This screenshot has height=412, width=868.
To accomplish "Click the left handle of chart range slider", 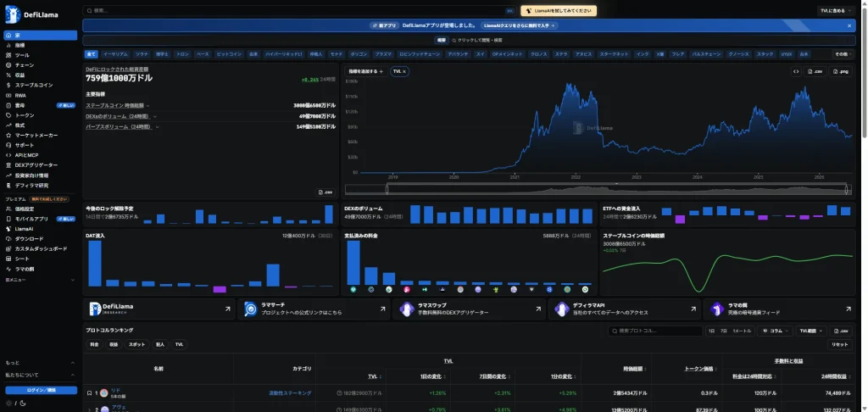I will click(x=387, y=189).
